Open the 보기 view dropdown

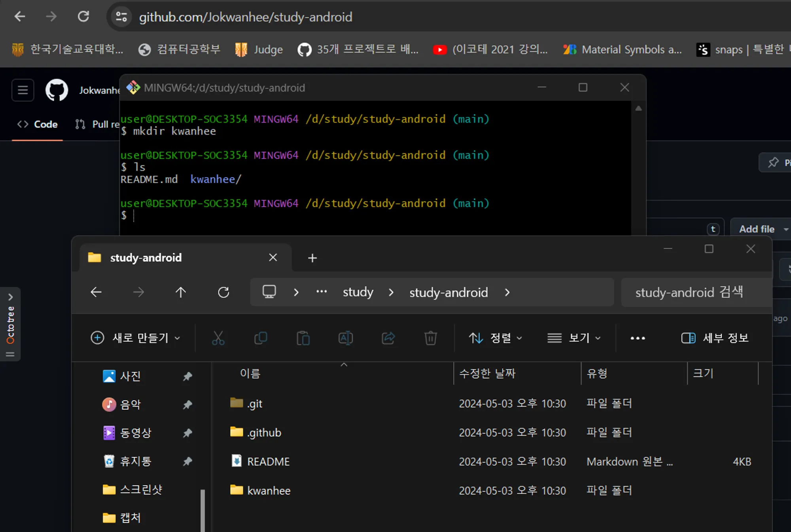(x=574, y=338)
